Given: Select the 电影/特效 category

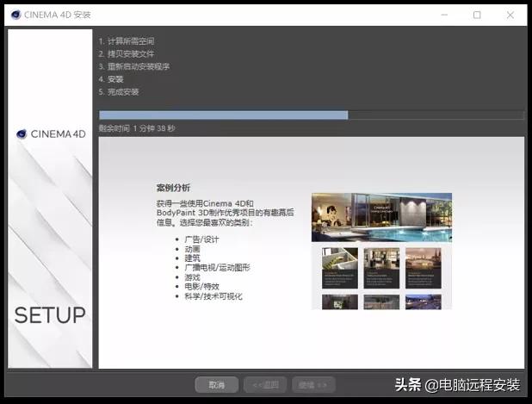Looking at the screenshot, I should 202,287.
